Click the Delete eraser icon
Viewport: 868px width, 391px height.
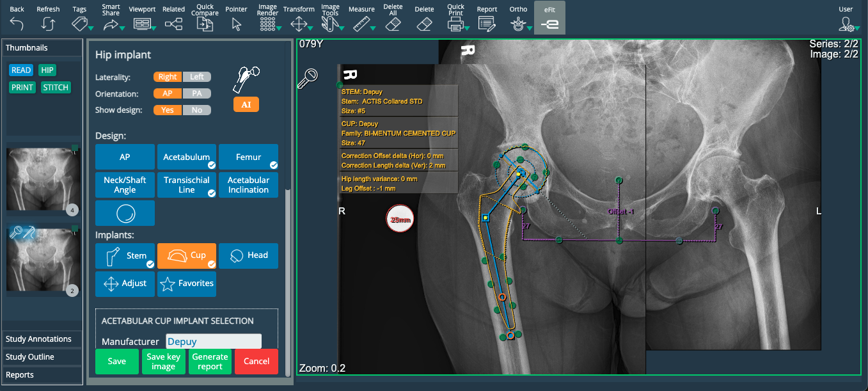[x=423, y=24]
